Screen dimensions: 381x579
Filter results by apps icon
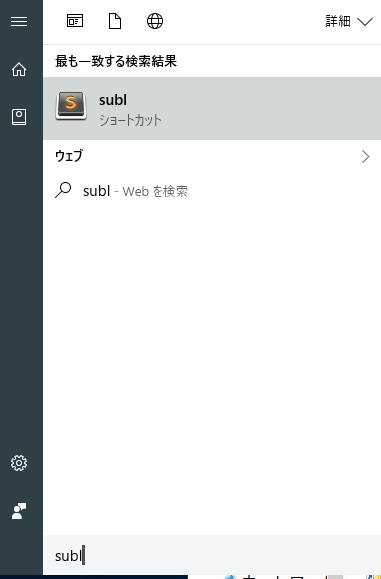75,21
